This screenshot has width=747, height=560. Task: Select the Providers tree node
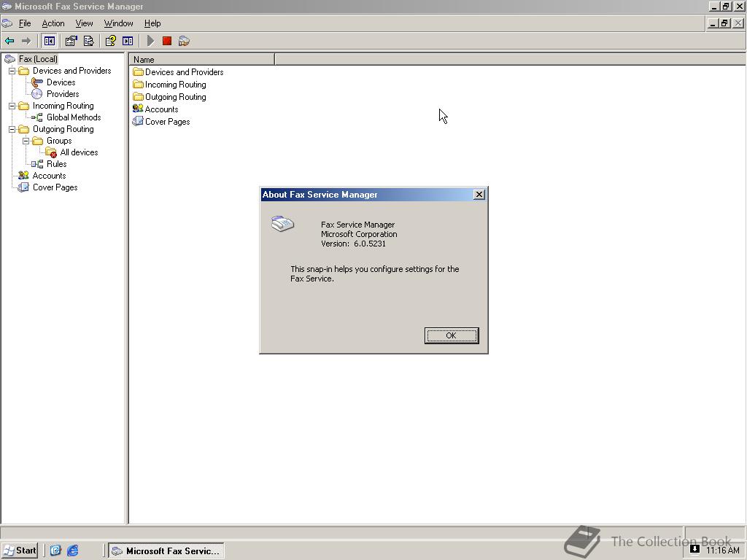tap(63, 94)
